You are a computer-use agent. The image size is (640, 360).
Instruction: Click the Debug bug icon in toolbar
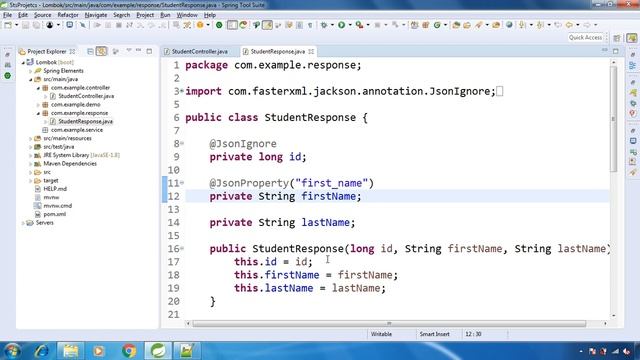324,25
